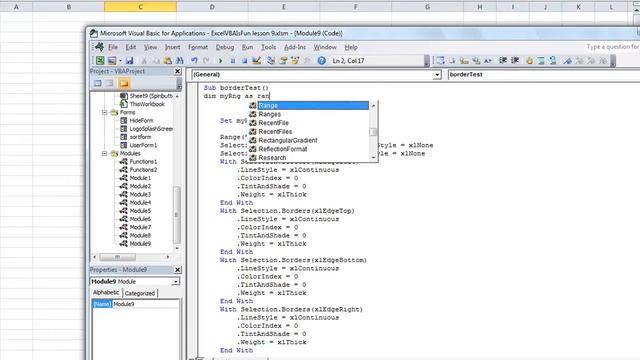The width and height of the screenshot is (640, 360).
Task: Open the Debug menu
Action: tap(225, 47)
